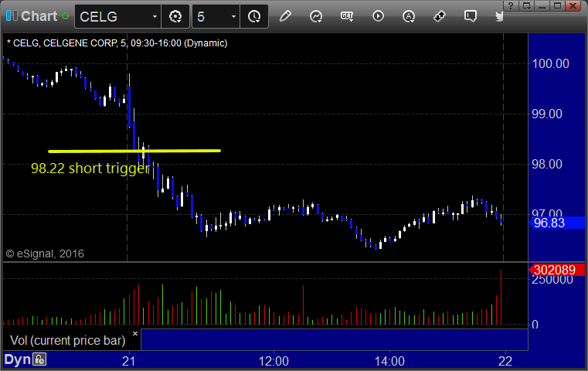Click the 100.00 price axis label
Viewport: 588px width, 371px height.
click(x=550, y=63)
